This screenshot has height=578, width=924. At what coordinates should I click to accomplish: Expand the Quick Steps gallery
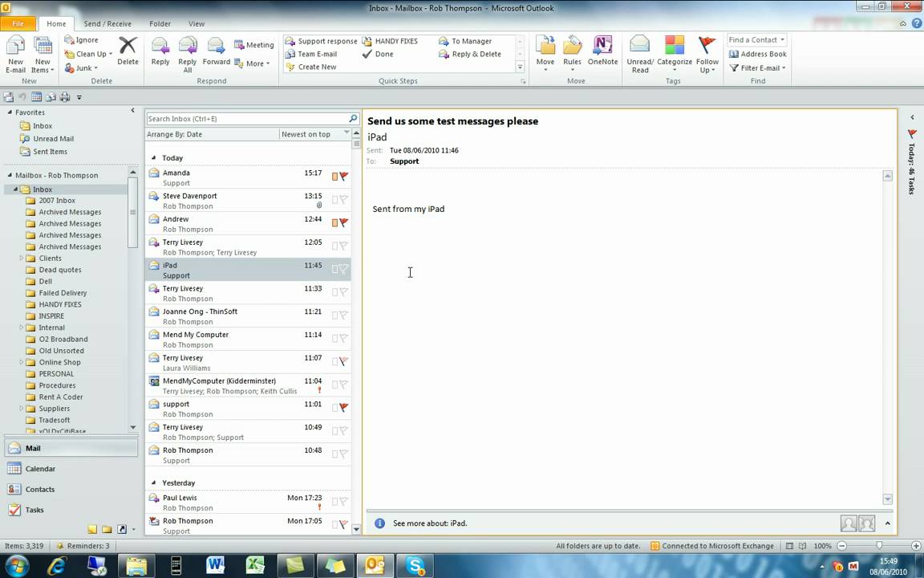[521, 67]
